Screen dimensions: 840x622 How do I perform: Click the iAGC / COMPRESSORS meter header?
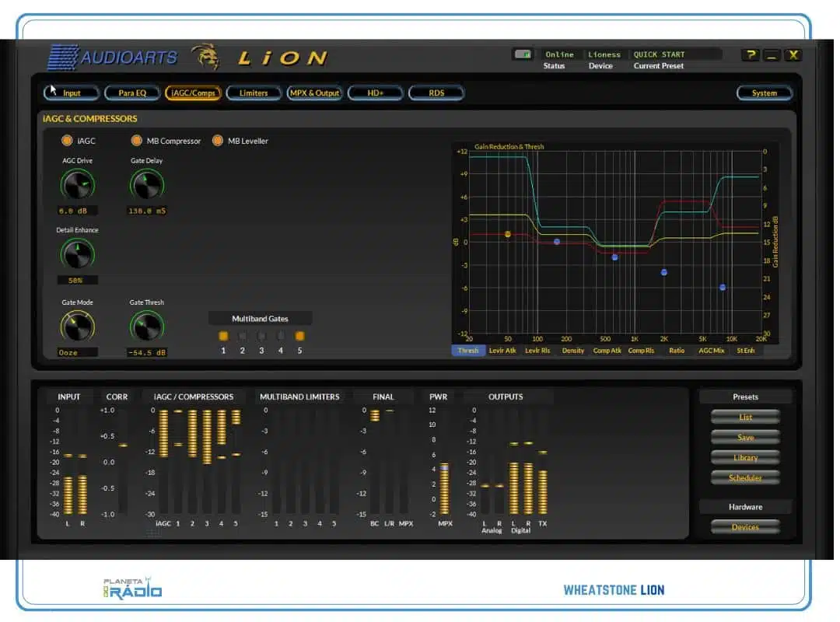194,397
